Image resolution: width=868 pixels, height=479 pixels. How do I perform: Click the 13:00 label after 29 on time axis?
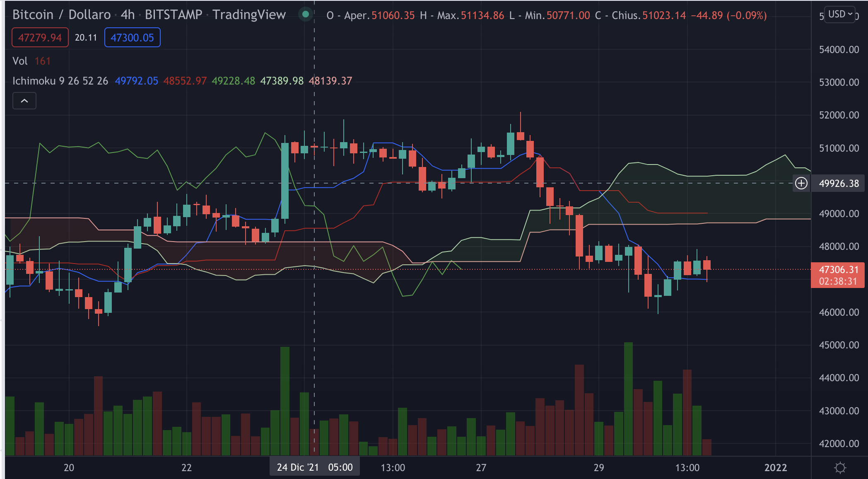687,468
